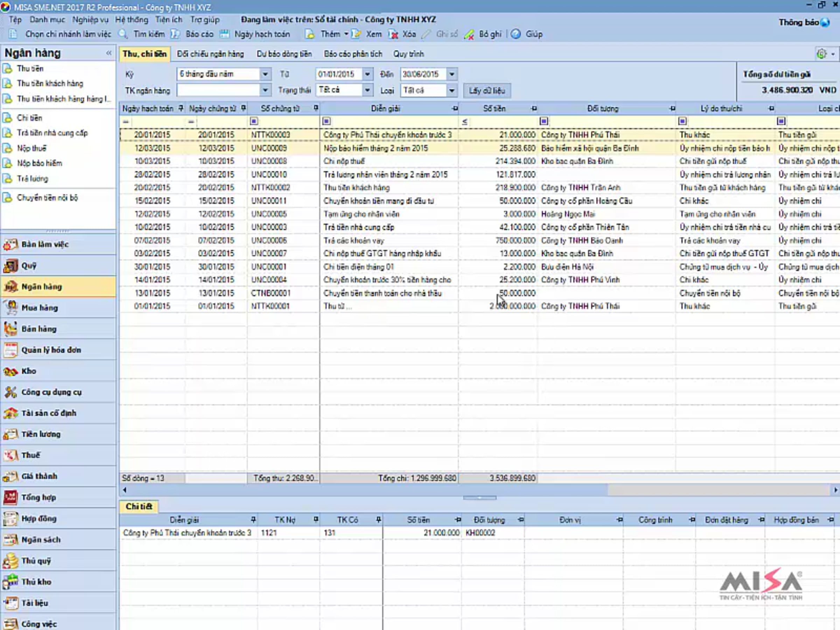Open the Trạng thái status dropdown
Screen dimensions: 840x630
click(x=367, y=90)
